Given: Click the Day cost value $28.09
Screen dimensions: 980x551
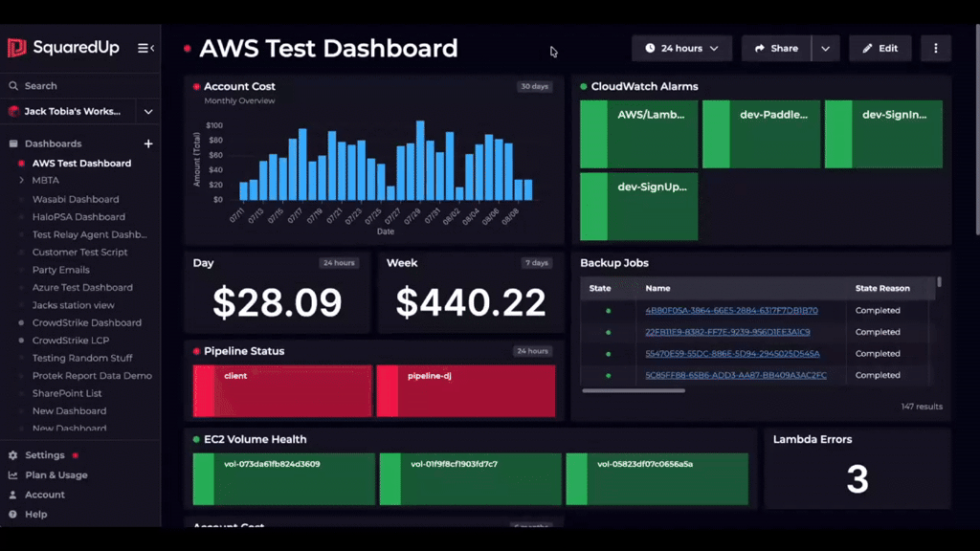Looking at the screenshot, I should [x=278, y=302].
